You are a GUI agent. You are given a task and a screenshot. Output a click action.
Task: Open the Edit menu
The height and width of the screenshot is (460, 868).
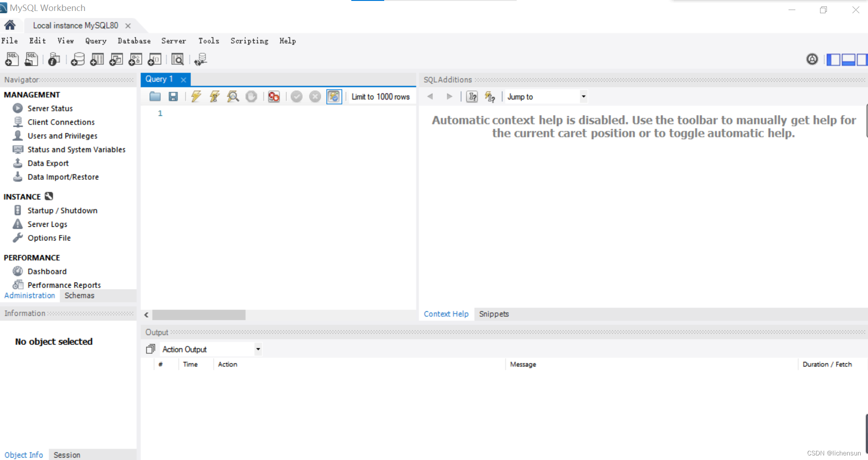[37, 41]
